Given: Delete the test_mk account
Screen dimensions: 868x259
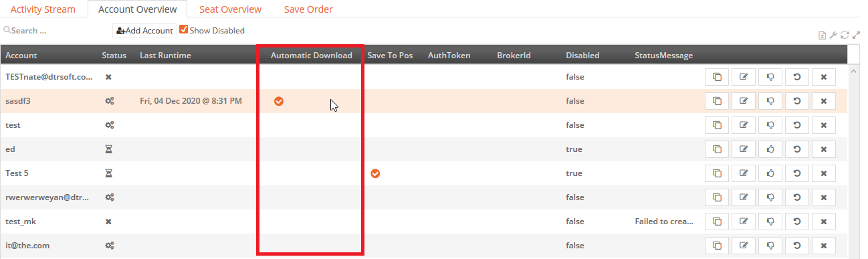Looking at the screenshot, I should pyautogui.click(x=824, y=222).
